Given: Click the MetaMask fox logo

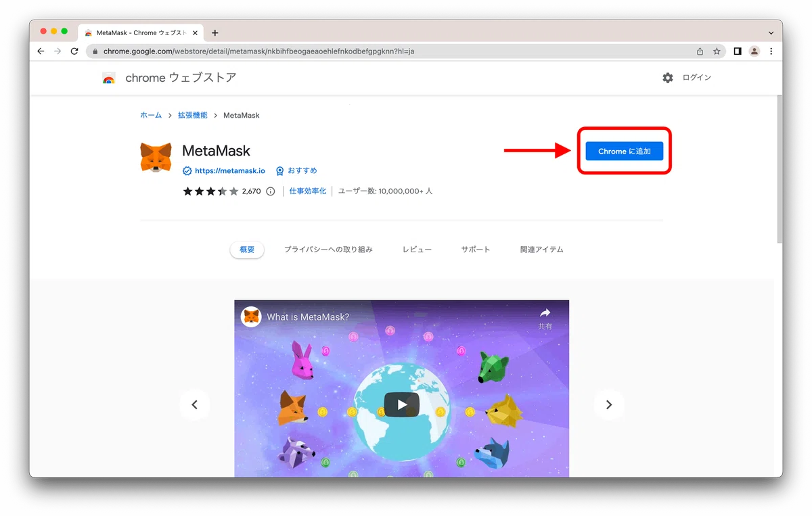Looking at the screenshot, I should (x=156, y=157).
